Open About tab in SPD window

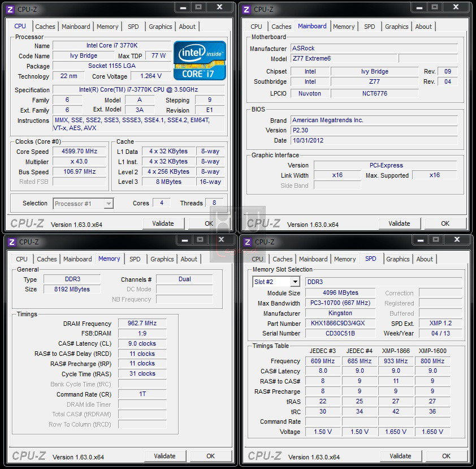[425, 259]
